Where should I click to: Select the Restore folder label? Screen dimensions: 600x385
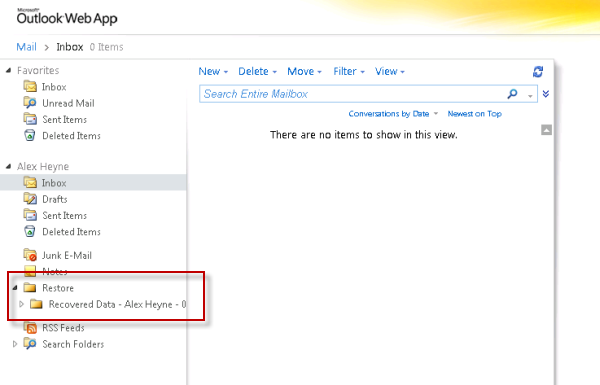[x=58, y=288]
